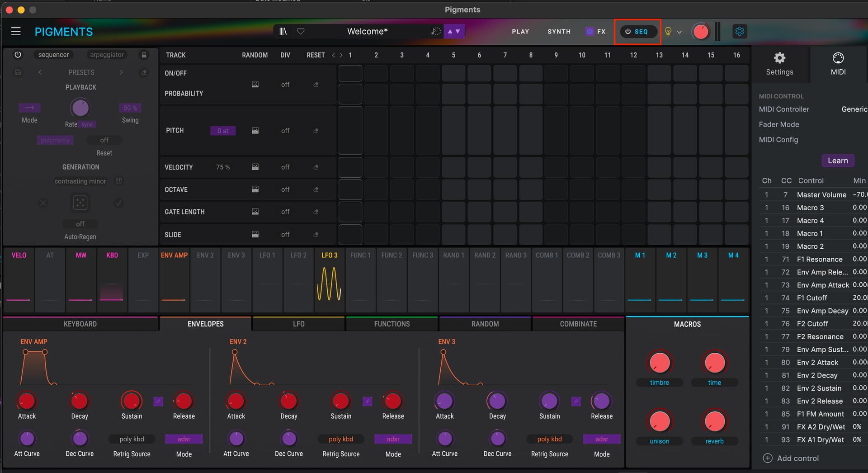Image resolution: width=868 pixels, height=473 pixels.
Task: Randomize the ON/OFF Probability track
Action: 255,85
